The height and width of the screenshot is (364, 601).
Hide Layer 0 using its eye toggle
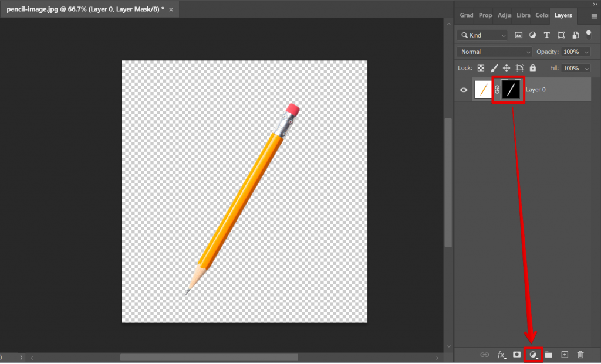pyautogui.click(x=464, y=89)
